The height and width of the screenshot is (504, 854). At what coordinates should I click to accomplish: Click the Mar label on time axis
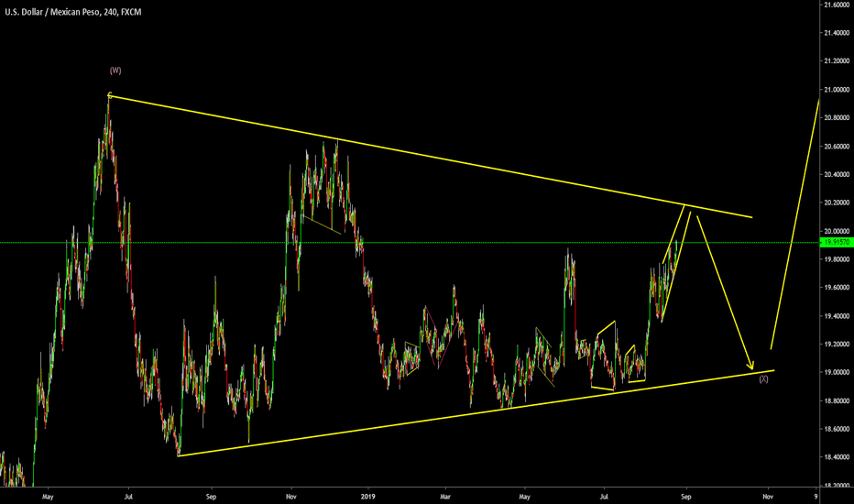click(x=445, y=497)
